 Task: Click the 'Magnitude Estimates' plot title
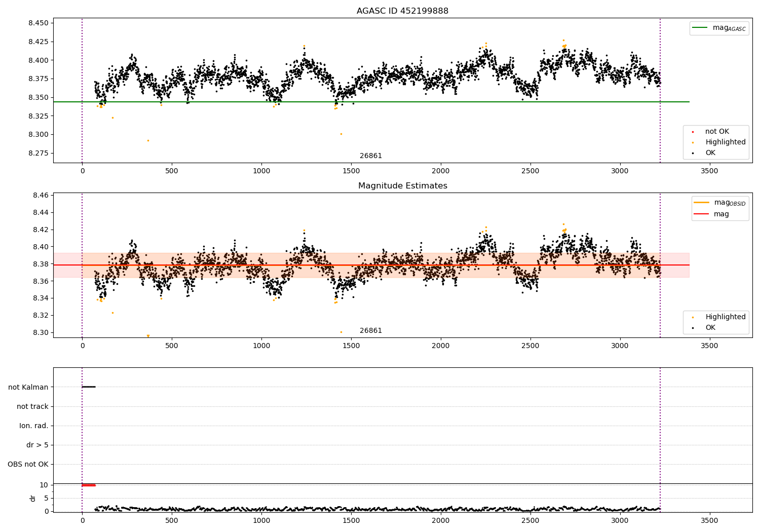(402, 186)
